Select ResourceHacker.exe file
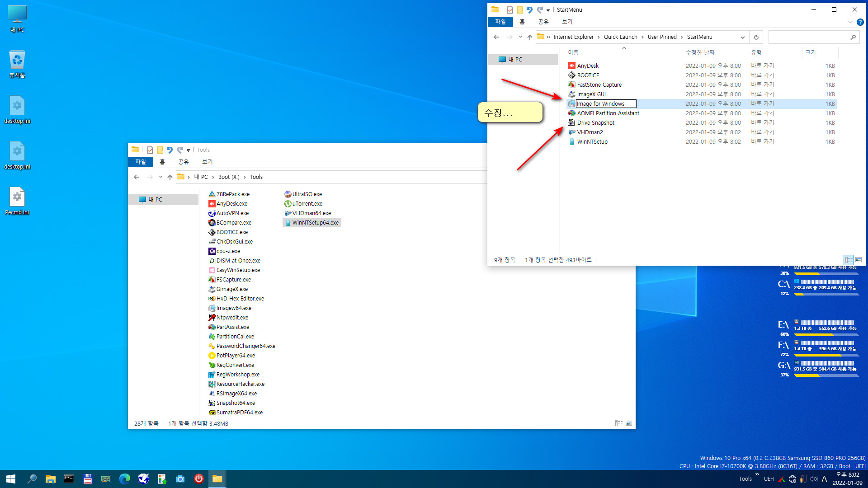This screenshot has height=488, width=868. (240, 384)
